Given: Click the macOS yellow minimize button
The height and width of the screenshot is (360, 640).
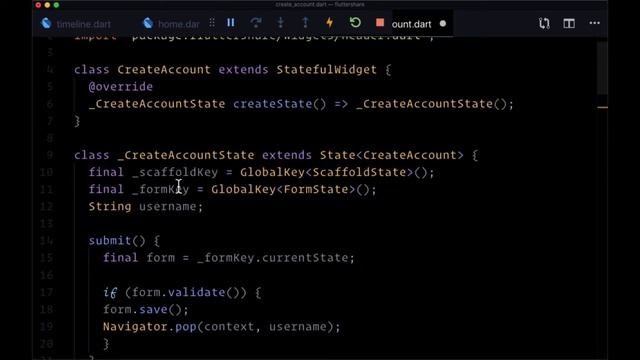Looking at the screenshot, I should point(47,5).
